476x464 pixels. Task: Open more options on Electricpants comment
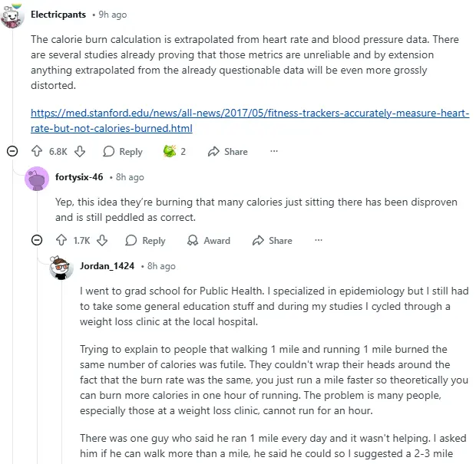point(274,152)
